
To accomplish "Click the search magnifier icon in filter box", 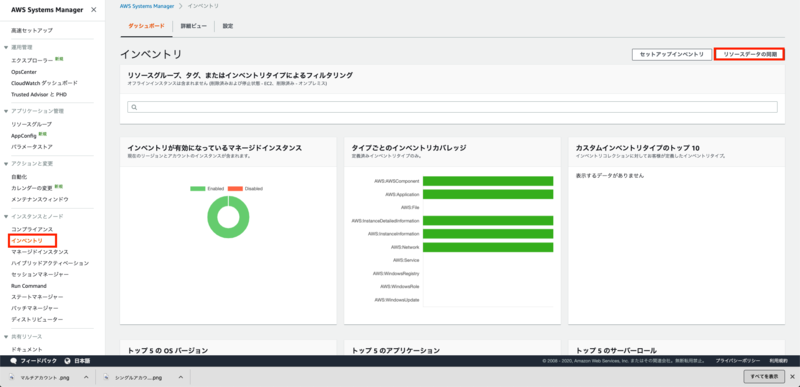I will tap(134, 107).
